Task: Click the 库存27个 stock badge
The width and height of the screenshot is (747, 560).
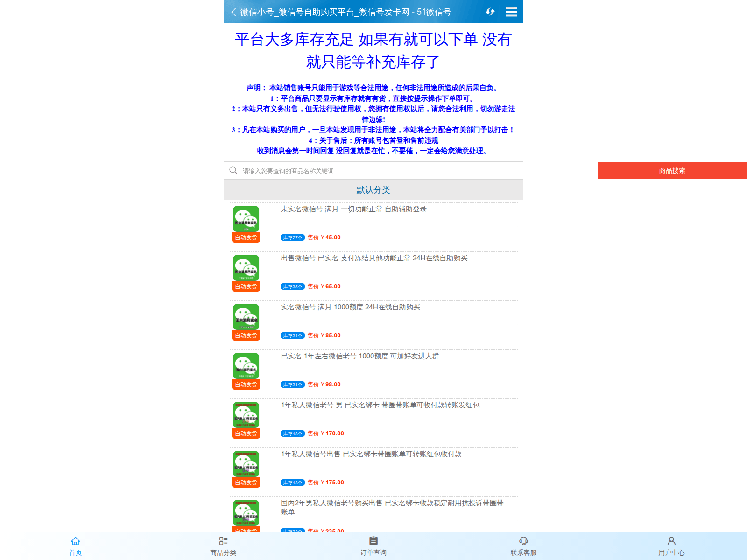Action: coord(293,238)
